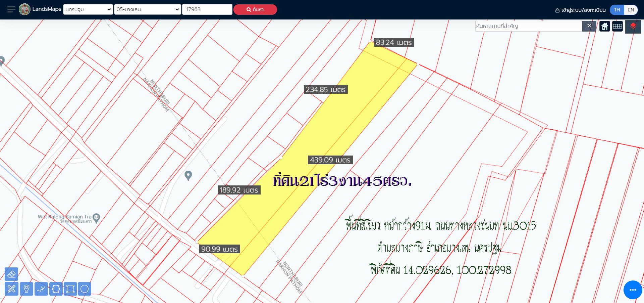644x303 pixels.
Task: Clear the landmark search box
Action: point(589,26)
